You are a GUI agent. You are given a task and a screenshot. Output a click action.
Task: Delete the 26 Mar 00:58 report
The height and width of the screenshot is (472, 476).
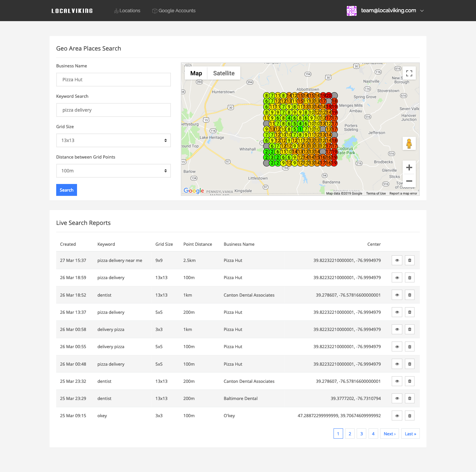(x=410, y=329)
